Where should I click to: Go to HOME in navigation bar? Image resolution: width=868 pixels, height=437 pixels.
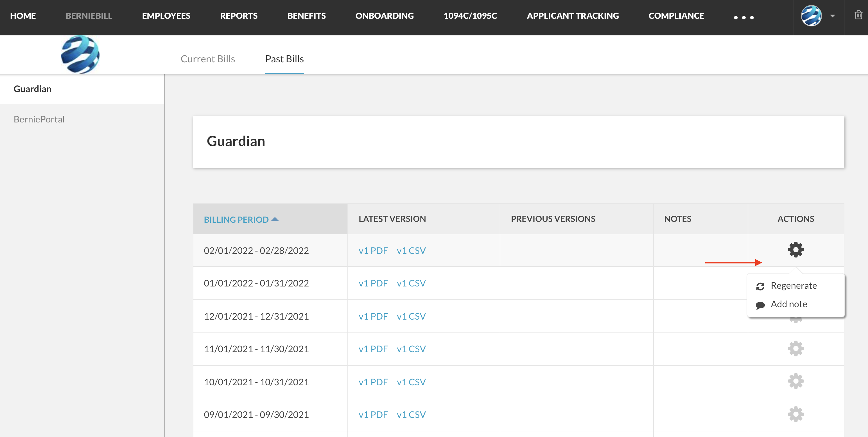pos(23,16)
